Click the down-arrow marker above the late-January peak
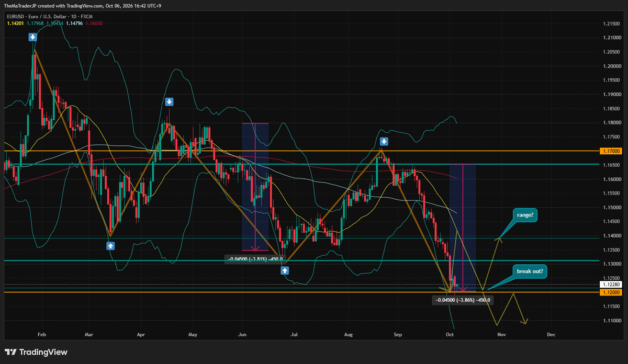Image resolution: width=628 pixels, height=364 pixels. [33, 37]
